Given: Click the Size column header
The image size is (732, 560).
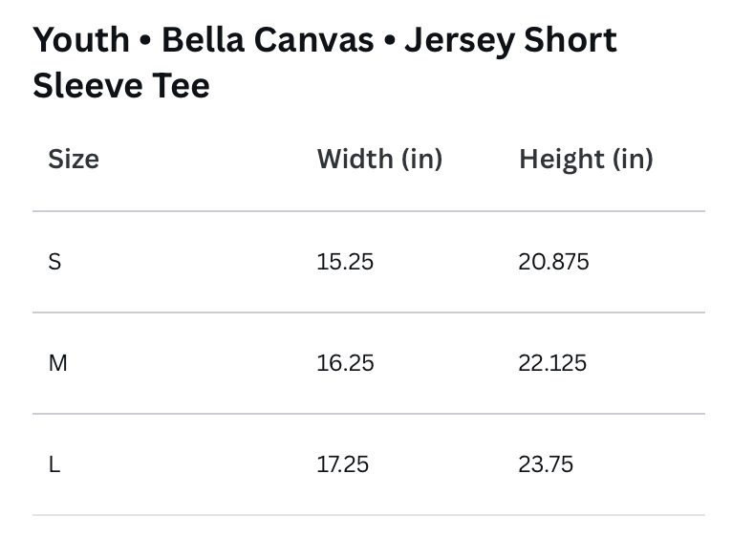Looking at the screenshot, I should click(74, 160).
